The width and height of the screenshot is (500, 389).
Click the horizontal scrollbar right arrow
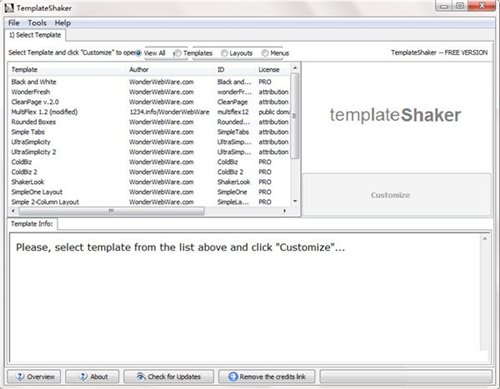(285, 211)
